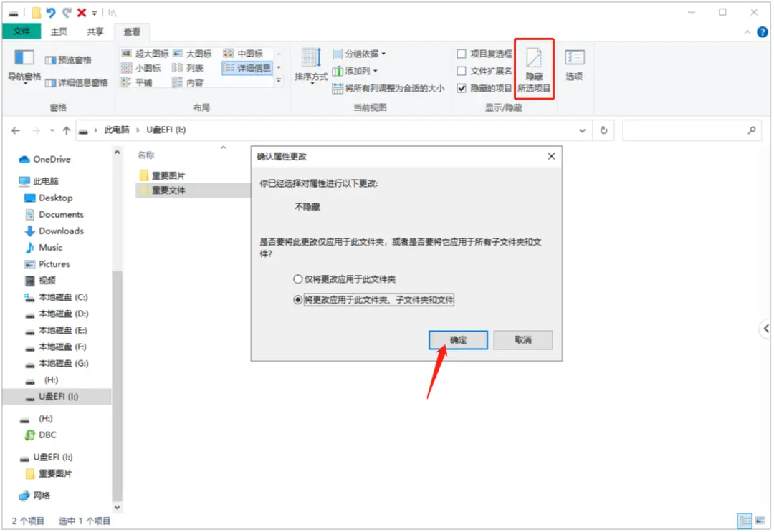The width and height of the screenshot is (774, 532).
Task: Toggle the details pane (详细信息窗格)
Action: [x=76, y=83]
